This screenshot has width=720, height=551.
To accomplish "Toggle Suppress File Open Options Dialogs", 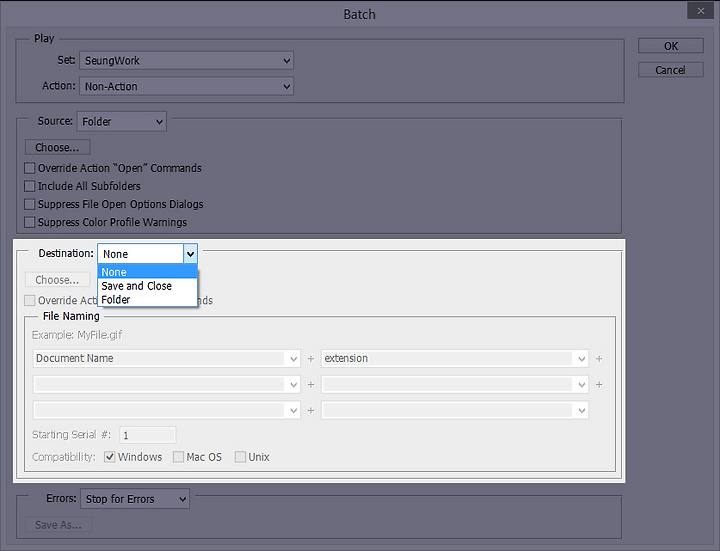I will click(29, 204).
